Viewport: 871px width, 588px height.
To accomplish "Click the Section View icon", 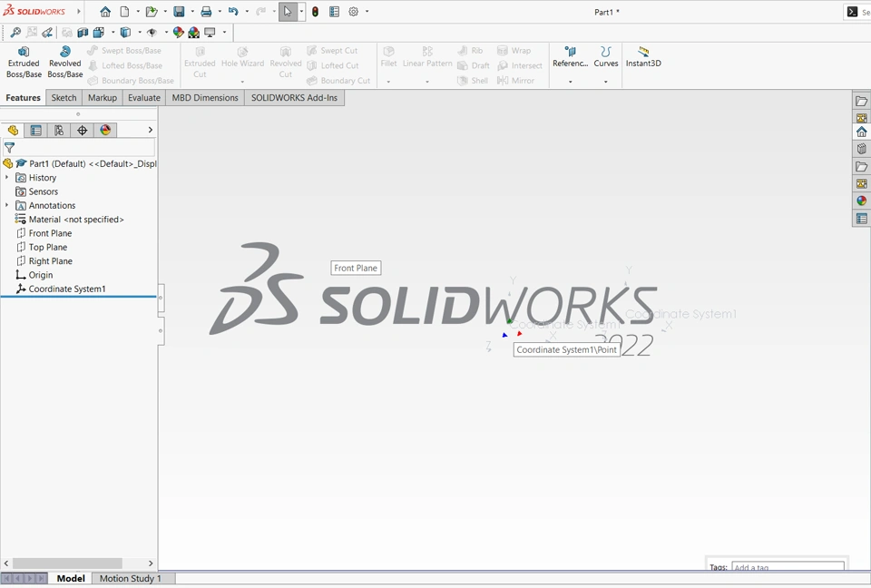I will point(83,33).
